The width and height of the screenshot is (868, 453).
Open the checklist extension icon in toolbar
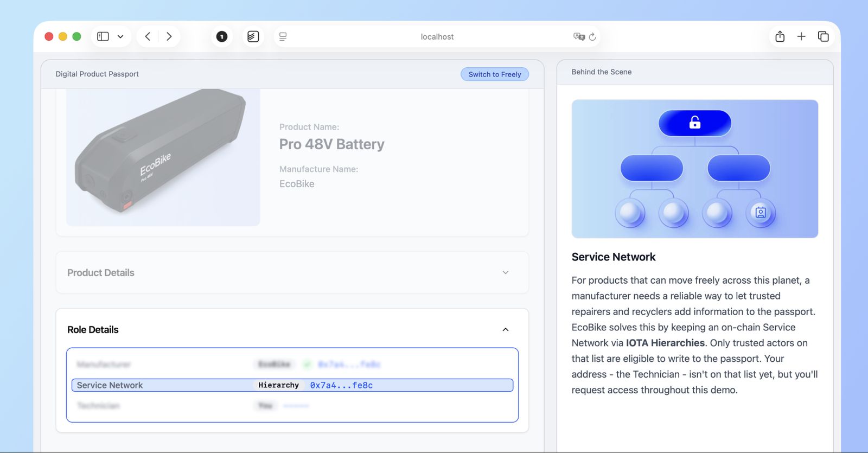point(253,36)
